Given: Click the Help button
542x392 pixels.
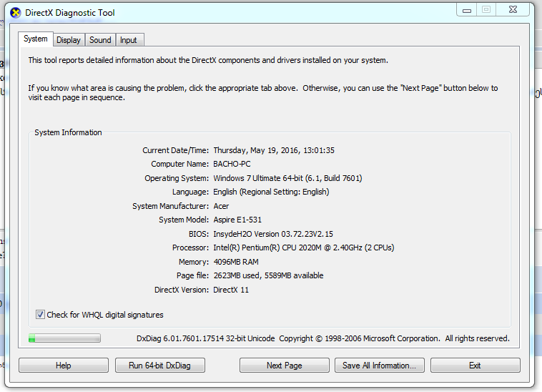Looking at the screenshot, I should [64, 366].
